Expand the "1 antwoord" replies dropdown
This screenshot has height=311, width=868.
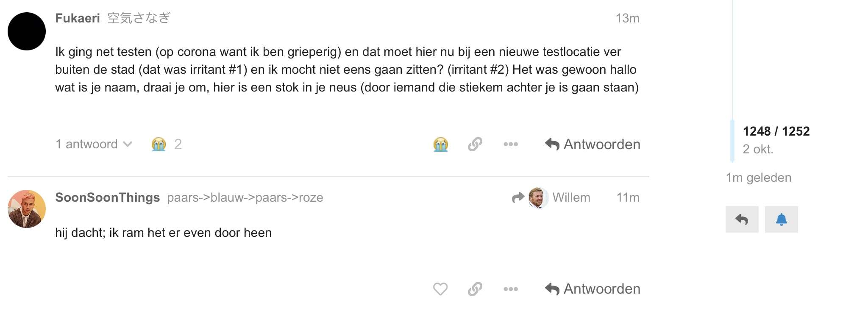pos(94,144)
